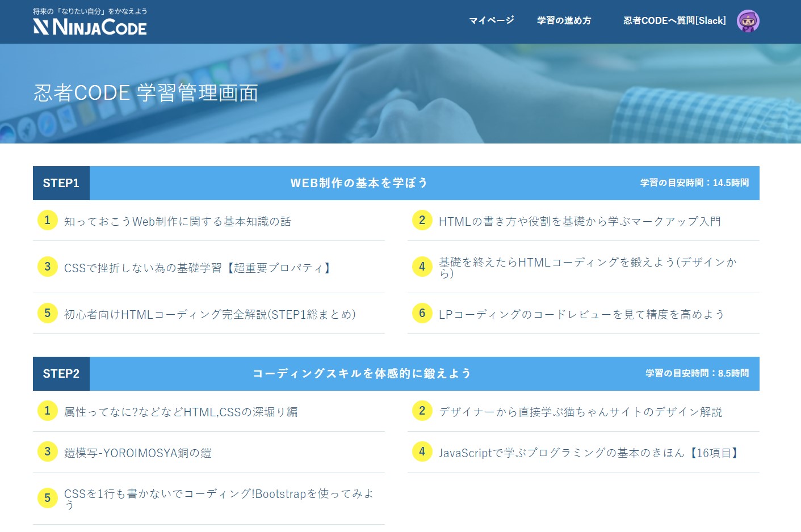801x532 pixels.
Task: Open 忍者CODEへ質問[Slack] menu item
Action: pos(674,20)
